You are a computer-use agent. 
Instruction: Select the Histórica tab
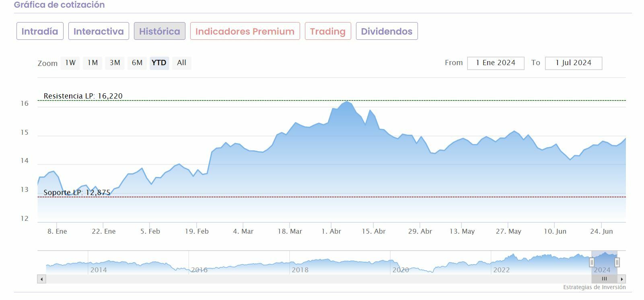(x=160, y=31)
